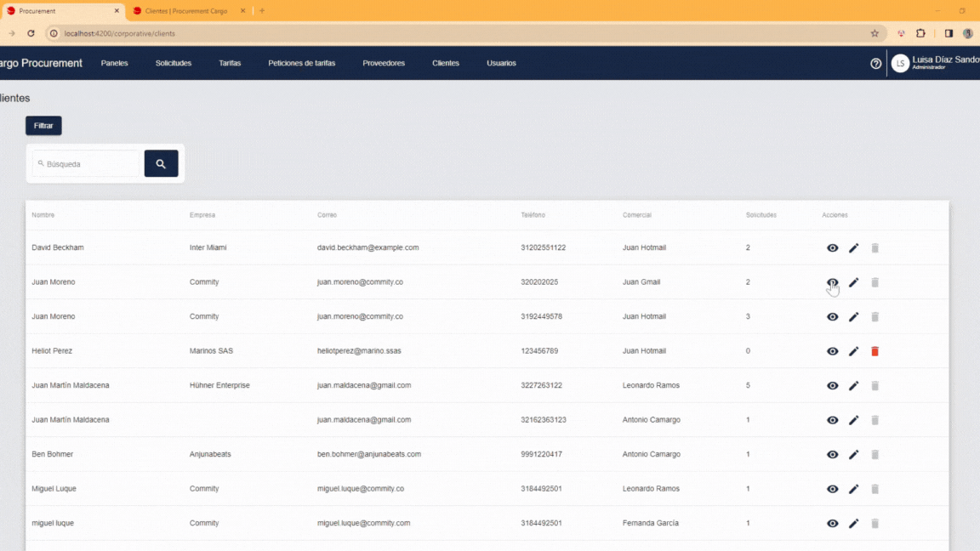Edit the David Beckham client row
The height and width of the screenshot is (551, 980).
tap(853, 248)
